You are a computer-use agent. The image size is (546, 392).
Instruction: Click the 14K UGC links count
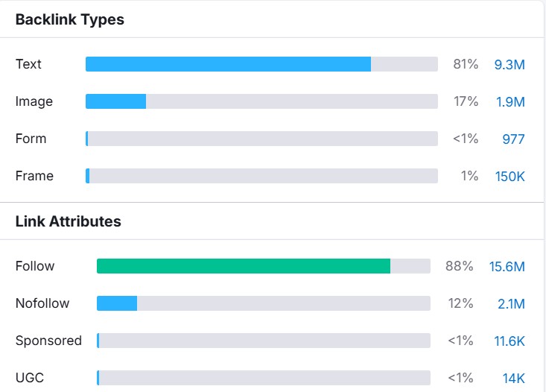click(513, 379)
